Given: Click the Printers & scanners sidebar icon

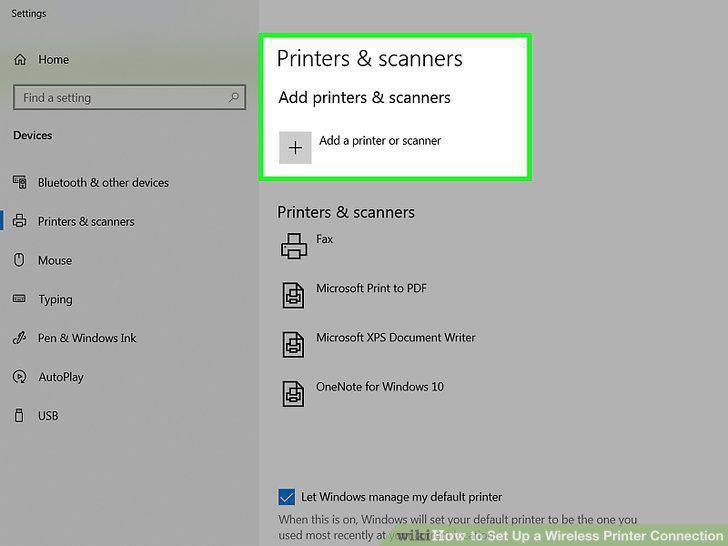Looking at the screenshot, I should point(20,221).
